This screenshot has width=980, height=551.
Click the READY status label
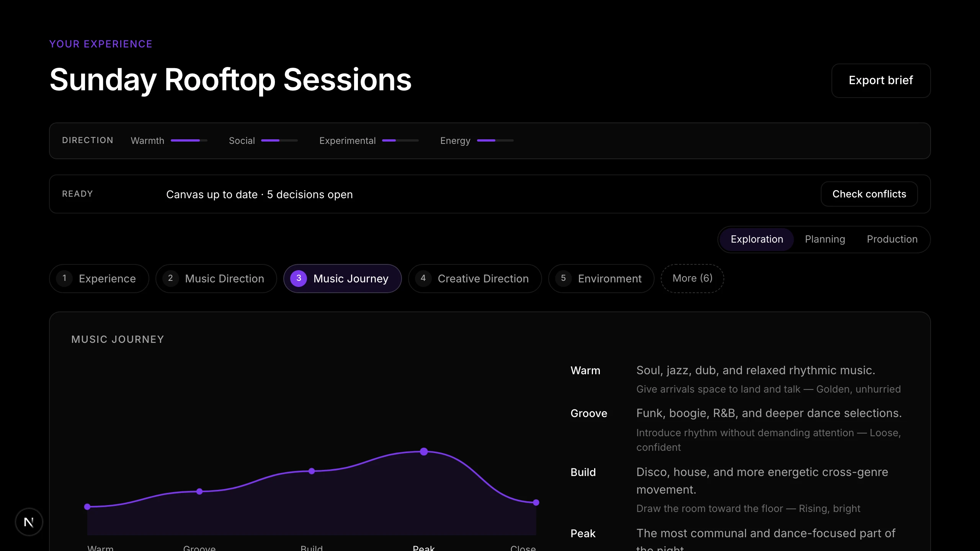pyautogui.click(x=77, y=194)
